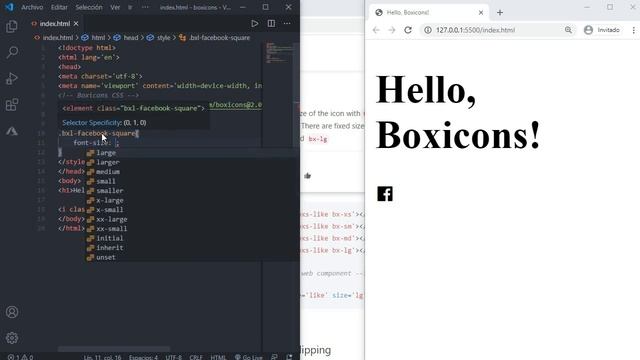The width and height of the screenshot is (640, 360).
Task: Open the Invitado profile button in Chrome
Action: coord(602,30)
